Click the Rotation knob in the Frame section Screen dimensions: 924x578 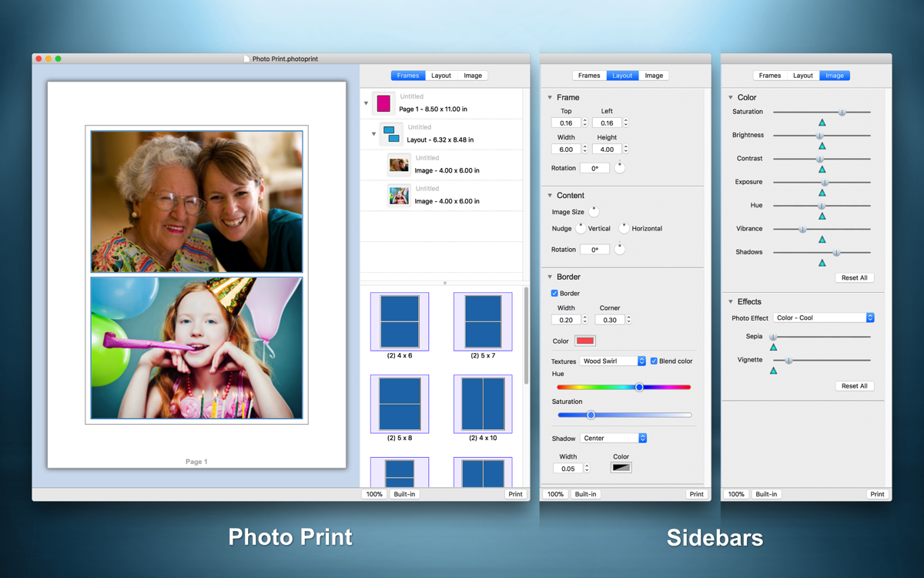pyautogui.click(x=619, y=167)
